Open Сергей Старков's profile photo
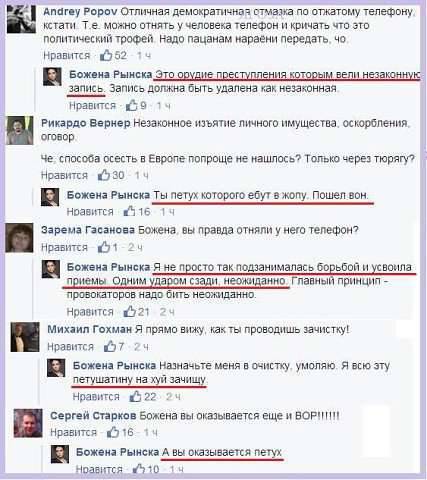Viewport: 427px width, 480px height. tap(28, 423)
